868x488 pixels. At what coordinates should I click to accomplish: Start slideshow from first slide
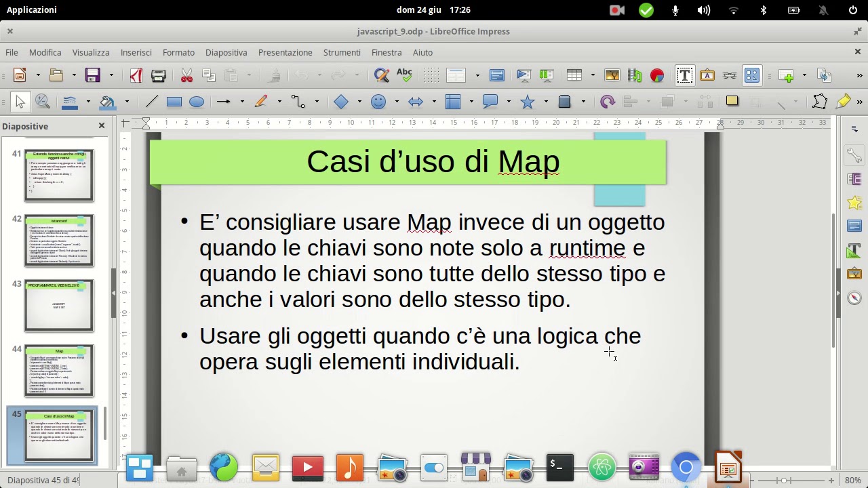(x=524, y=75)
